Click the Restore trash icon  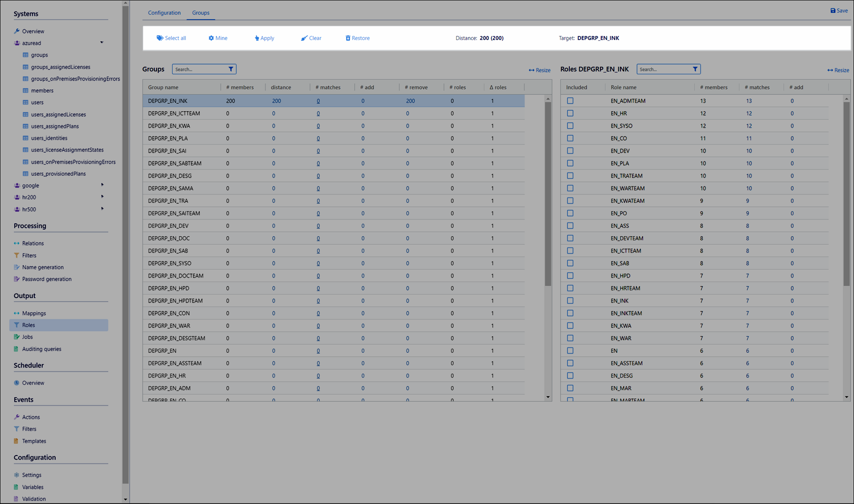pyautogui.click(x=348, y=38)
